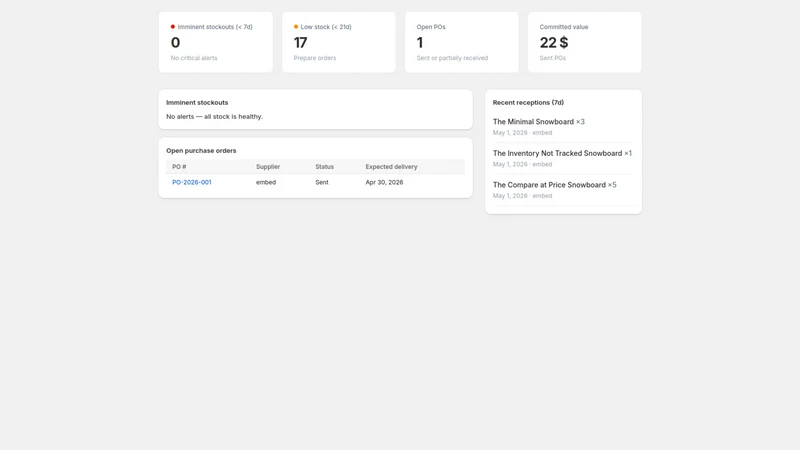The height and width of the screenshot is (450, 800).
Task: Click the 'Sent' status cell
Action: [x=322, y=182]
